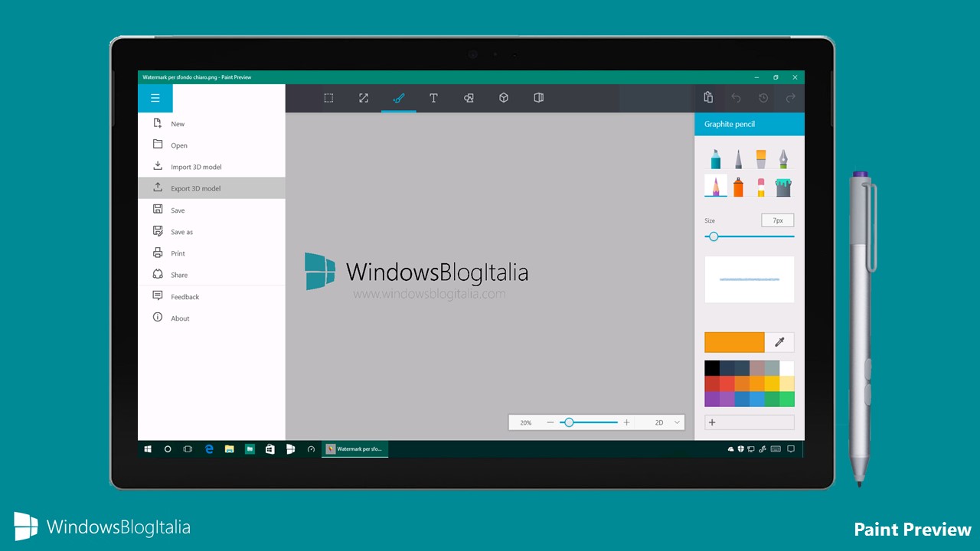Launch Microsoft Edge from taskbar
Viewport: 980px width, 551px height.
click(x=209, y=449)
